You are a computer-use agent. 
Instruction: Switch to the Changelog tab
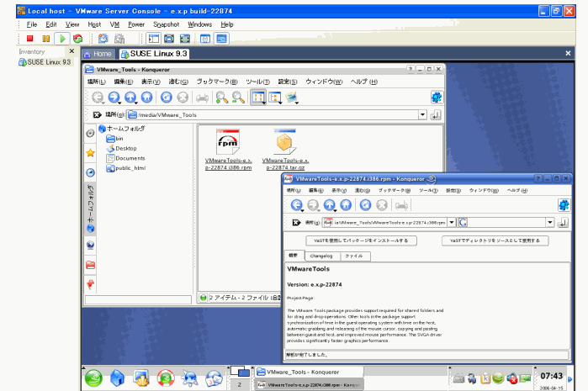(x=320, y=256)
